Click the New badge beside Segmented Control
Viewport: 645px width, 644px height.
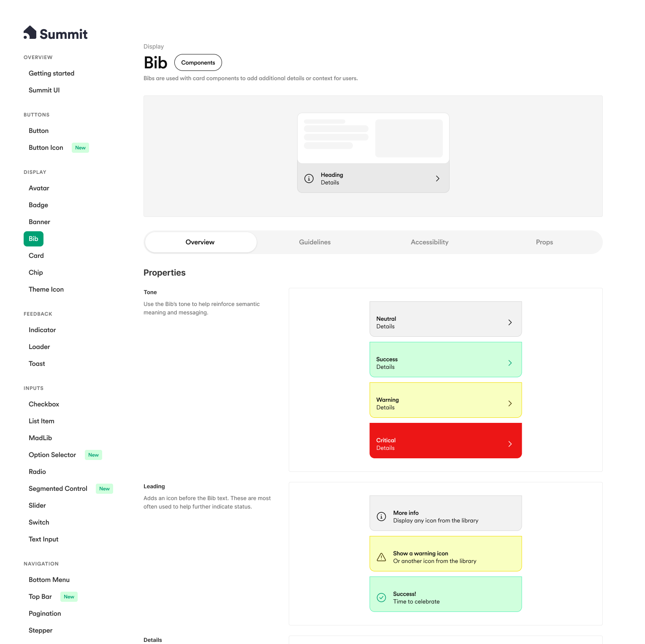pyautogui.click(x=104, y=489)
